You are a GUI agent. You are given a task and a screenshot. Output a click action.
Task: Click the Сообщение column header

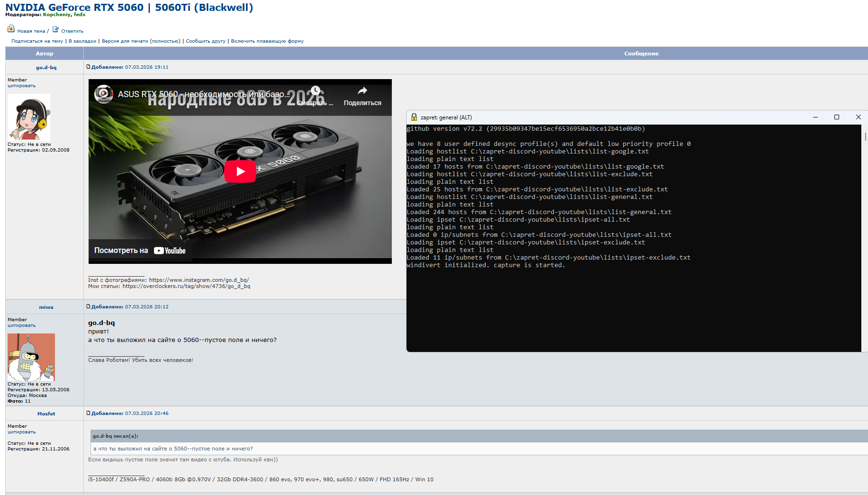[642, 54]
